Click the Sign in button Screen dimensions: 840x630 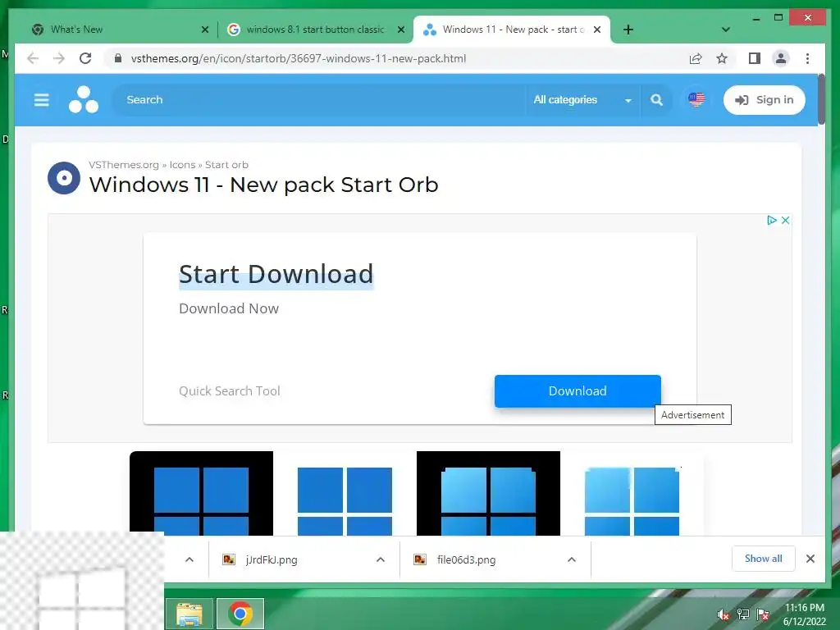pyautogui.click(x=764, y=99)
